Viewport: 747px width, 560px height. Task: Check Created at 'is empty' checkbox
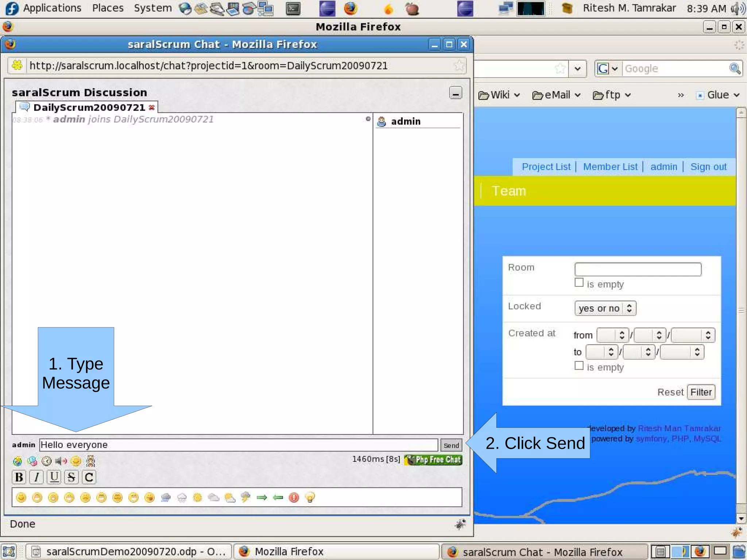coord(579,366)
